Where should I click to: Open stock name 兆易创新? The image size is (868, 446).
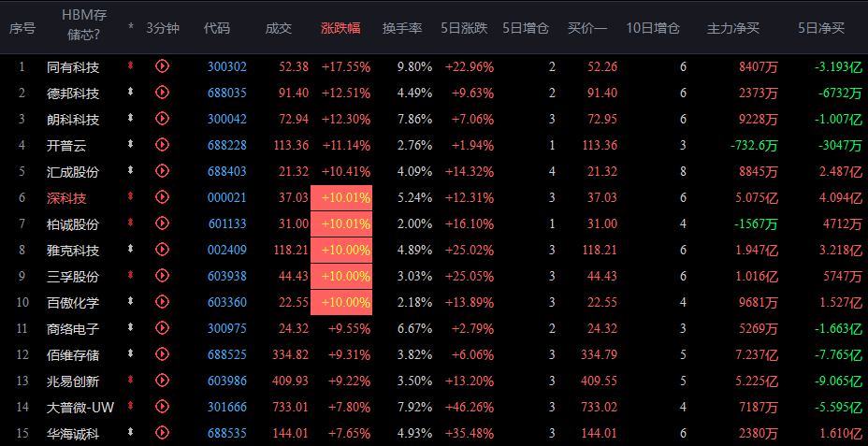pyautogui.click(x=73, y=381)
